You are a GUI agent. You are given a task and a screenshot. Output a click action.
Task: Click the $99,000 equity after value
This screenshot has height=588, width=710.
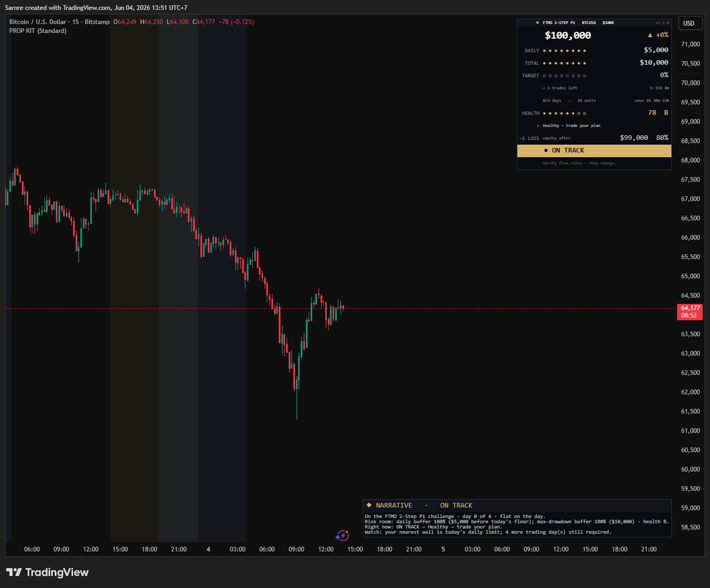point(634,138)
